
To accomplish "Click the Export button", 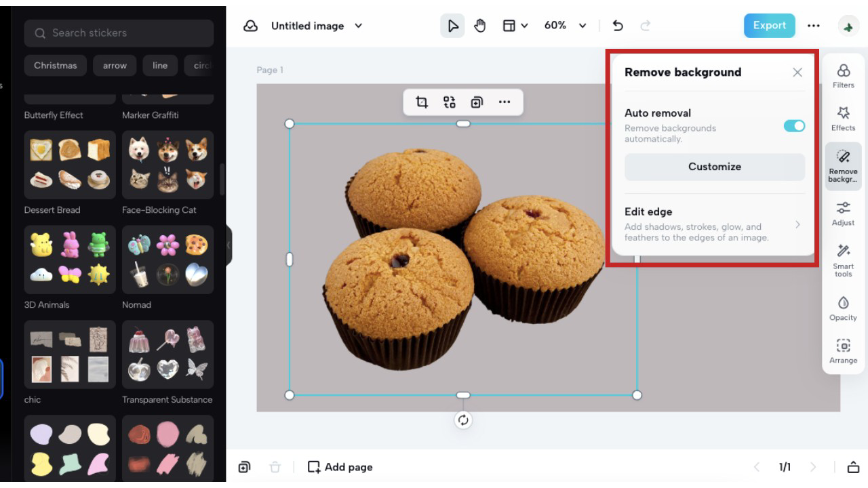I will (770, 26).
